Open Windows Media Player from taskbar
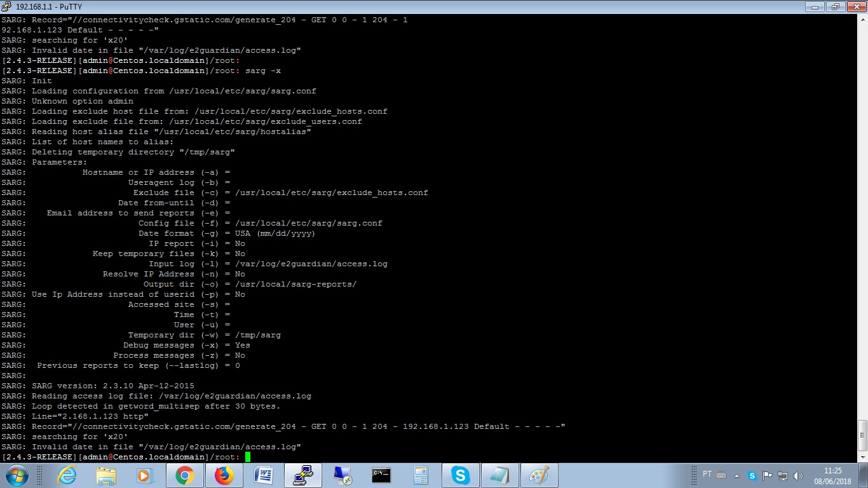Screen dimensions: 868x488 (x=145, y=475)
